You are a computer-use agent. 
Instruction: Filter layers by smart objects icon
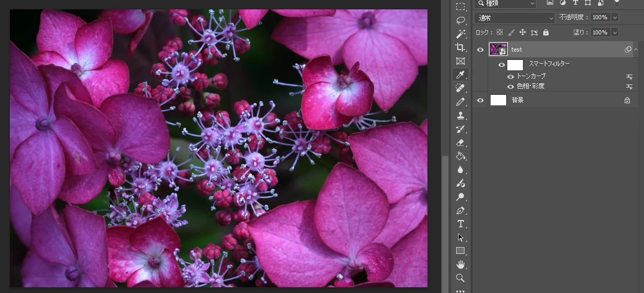click(x=600, y=3)
